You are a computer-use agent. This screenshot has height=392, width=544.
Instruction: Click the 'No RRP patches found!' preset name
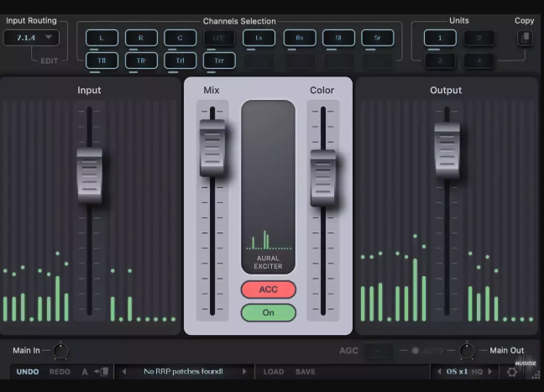click(183, 372)
